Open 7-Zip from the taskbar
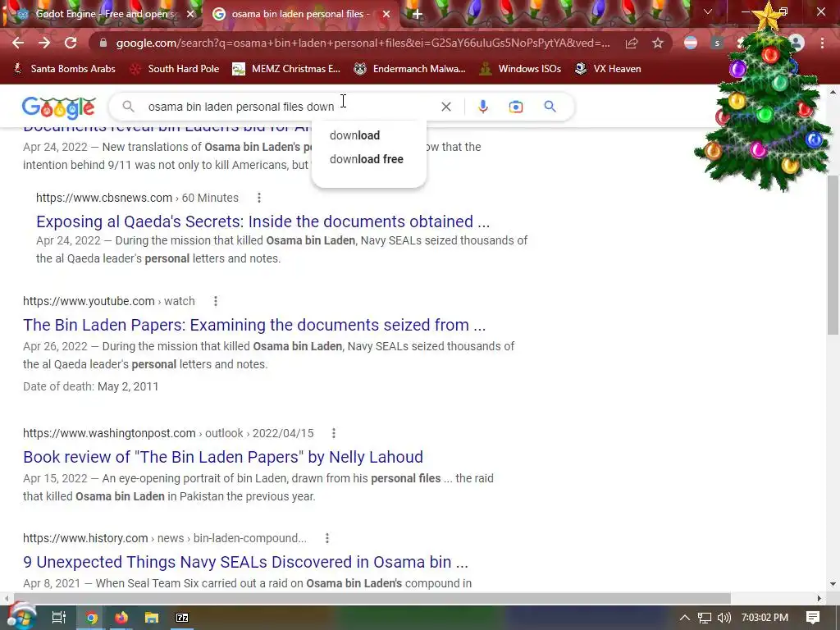Image resolution: width=840 pixels, height=630 pixels. tap(182, 618)
